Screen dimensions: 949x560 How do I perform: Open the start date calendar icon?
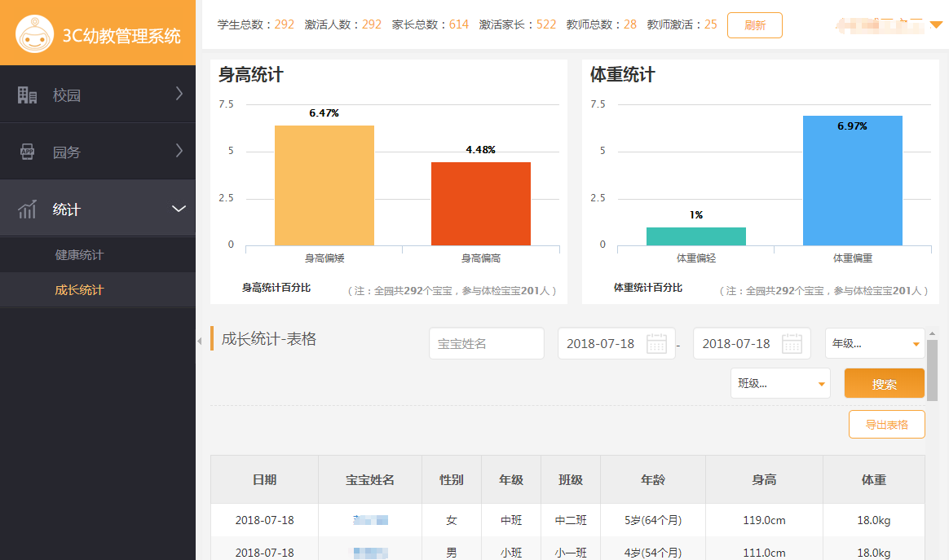click(x=656, y=343)
